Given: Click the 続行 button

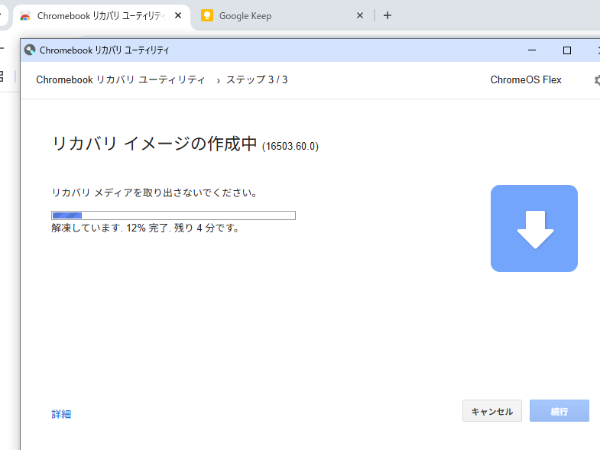Looking at the screenshot, I should click(559, 411).
